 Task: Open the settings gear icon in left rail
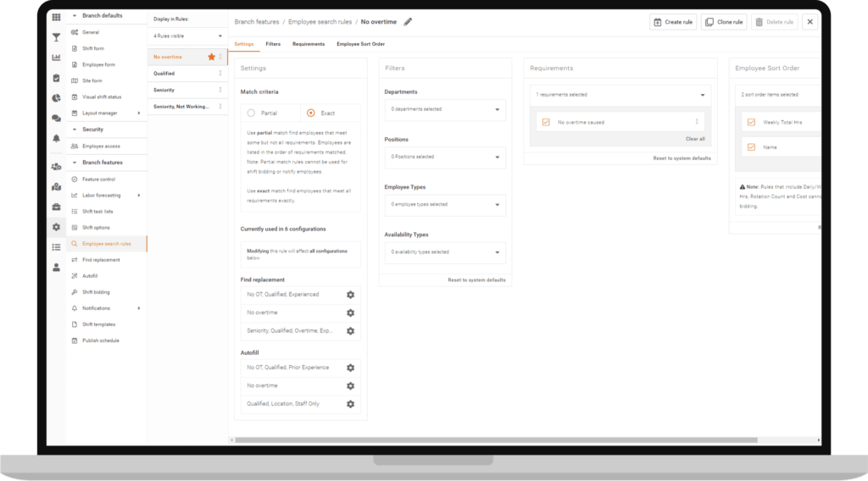(56, 227)
